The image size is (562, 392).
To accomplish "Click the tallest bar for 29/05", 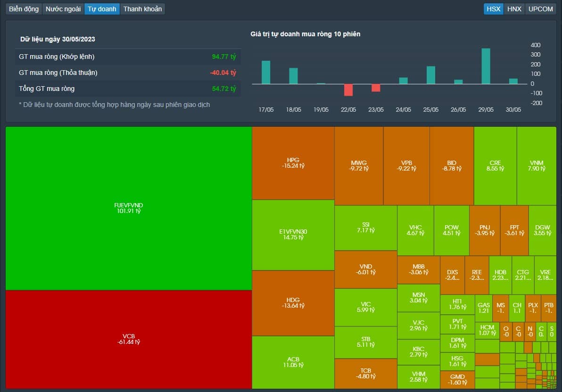I will (x=486, y=66).
